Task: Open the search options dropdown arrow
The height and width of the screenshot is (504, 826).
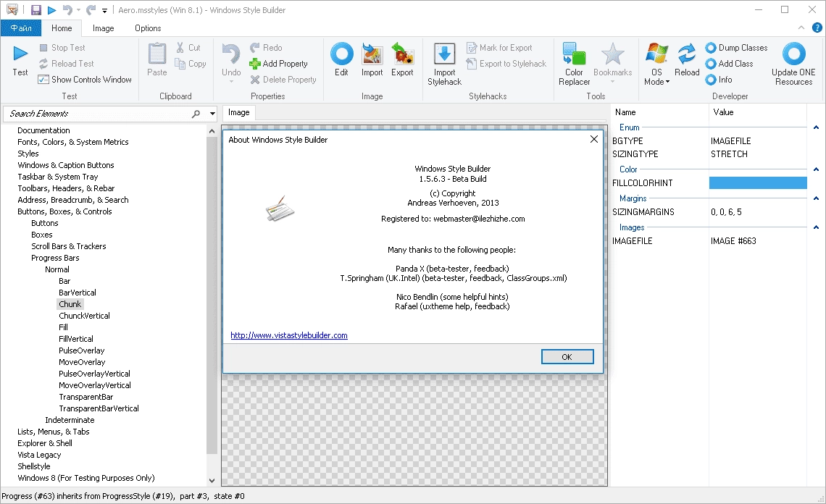Action: pos(212,114)
